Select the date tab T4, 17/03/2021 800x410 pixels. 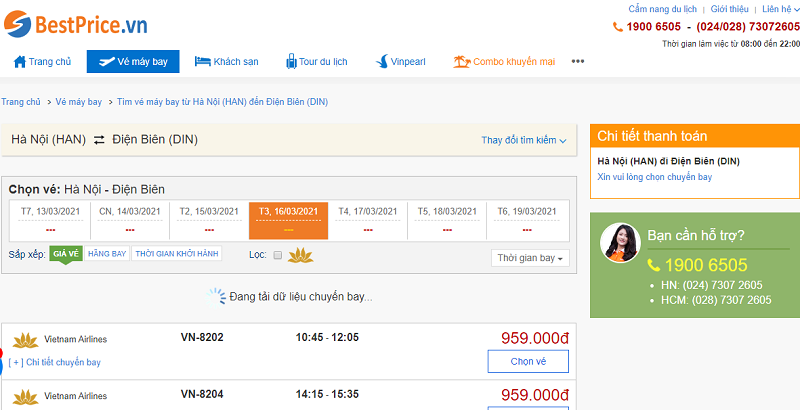pyautogui.click(x=368, y=220)
